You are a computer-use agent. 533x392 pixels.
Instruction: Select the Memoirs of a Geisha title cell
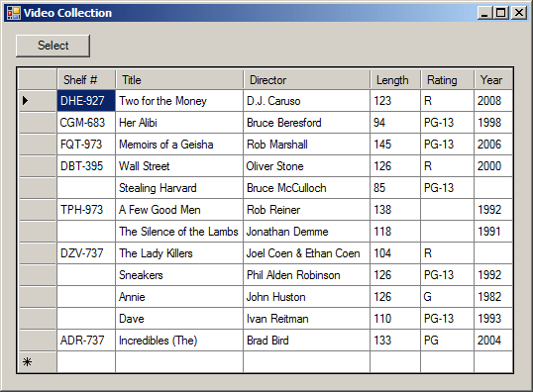tap(179, 145)
